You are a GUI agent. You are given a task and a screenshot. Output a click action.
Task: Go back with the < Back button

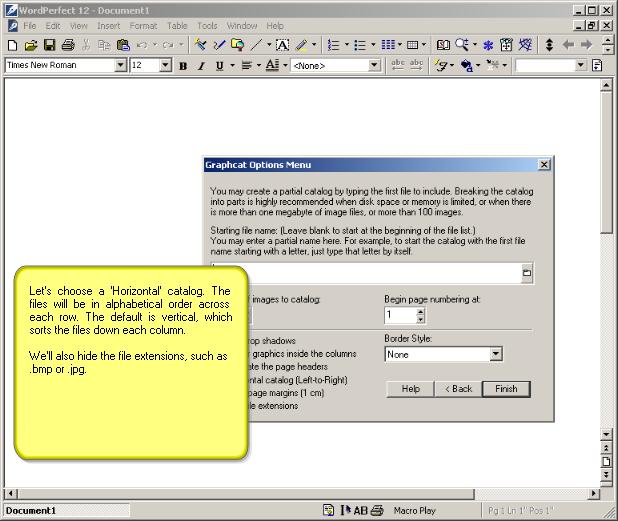click(458, 389)
